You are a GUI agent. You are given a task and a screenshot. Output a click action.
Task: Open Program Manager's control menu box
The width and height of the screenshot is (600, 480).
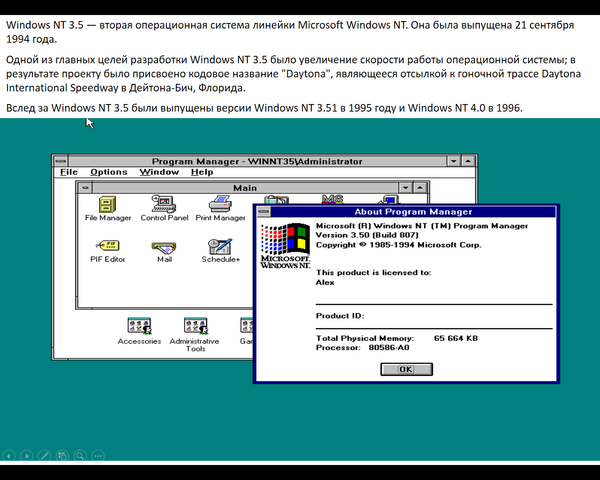tap(62, 160)
